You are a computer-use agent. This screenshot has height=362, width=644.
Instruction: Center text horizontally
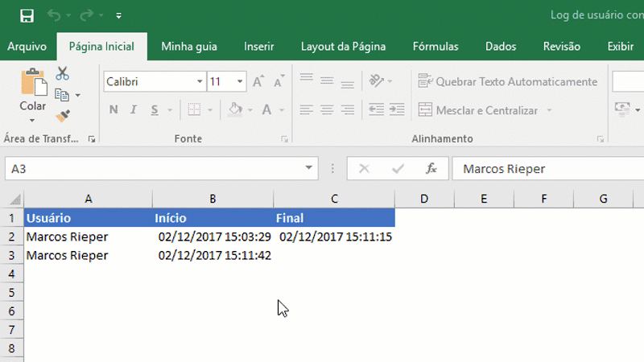pyautogui.click(x=327, y=109)
